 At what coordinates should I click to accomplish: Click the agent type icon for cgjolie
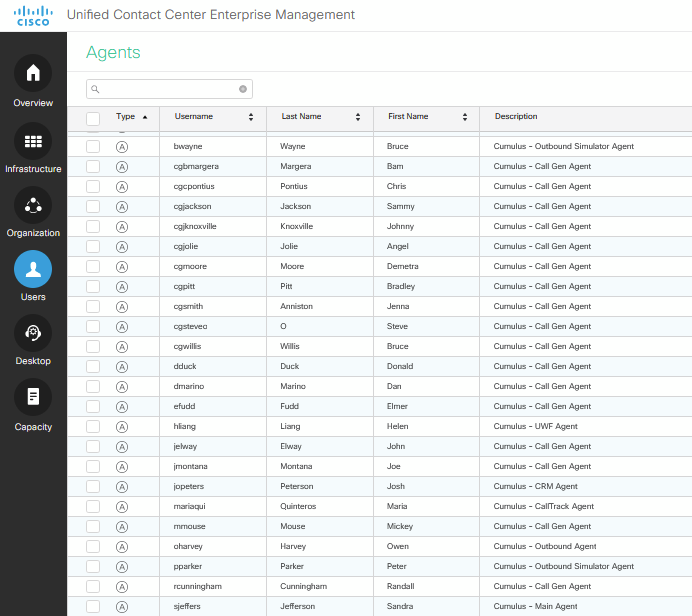tap(122, 247)
